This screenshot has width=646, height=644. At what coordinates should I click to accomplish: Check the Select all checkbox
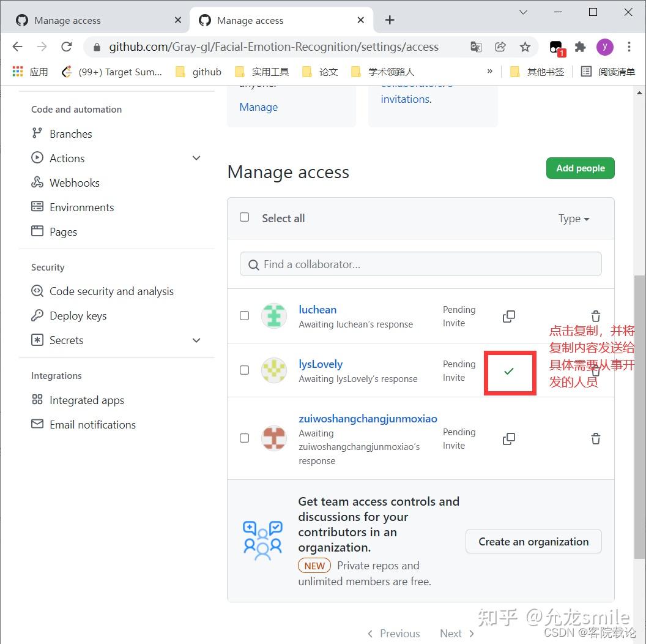pyautogui.click(x=244, y=217)
